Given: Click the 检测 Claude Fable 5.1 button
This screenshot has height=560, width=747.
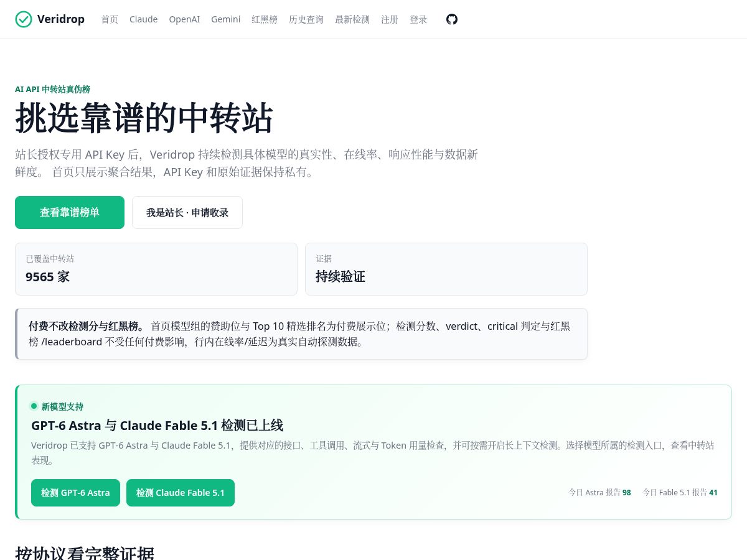Looking at the screenshot, I should [x=181, y=493].
